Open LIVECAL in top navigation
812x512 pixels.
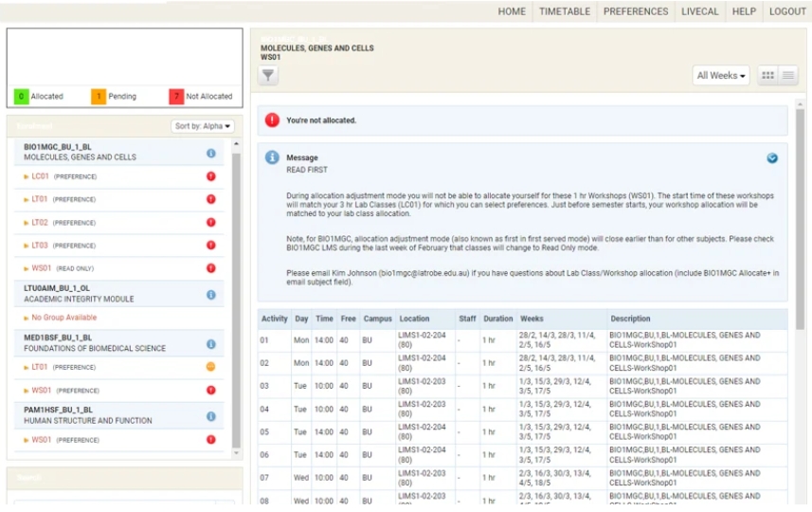(699, 11)
